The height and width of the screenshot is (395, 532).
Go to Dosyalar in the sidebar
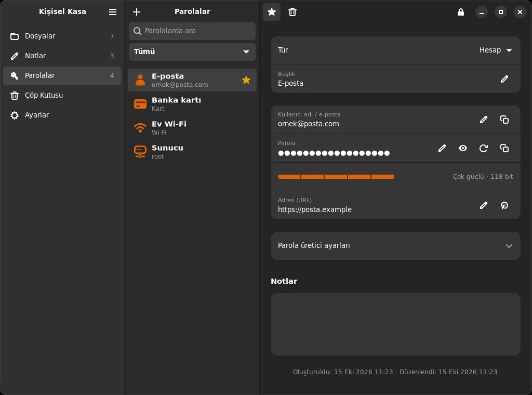tap(62, 36)
